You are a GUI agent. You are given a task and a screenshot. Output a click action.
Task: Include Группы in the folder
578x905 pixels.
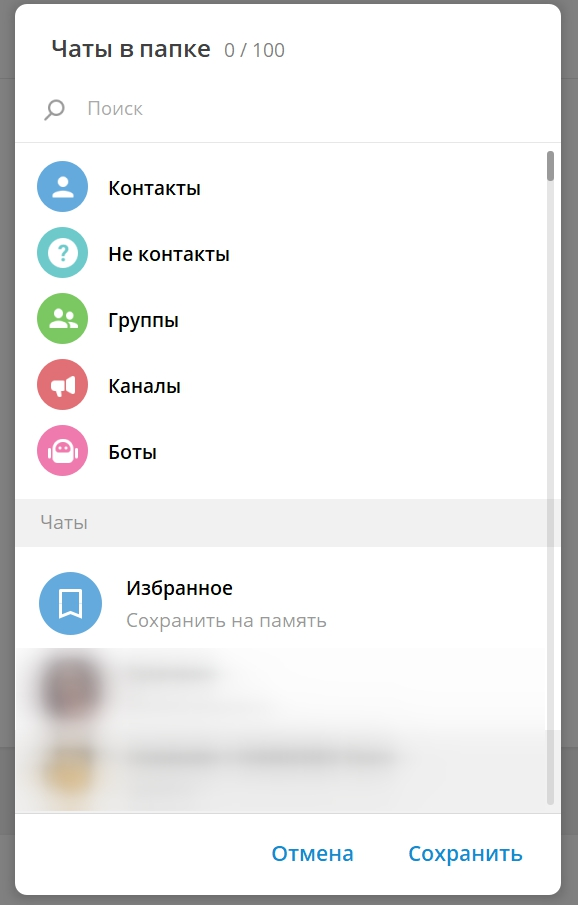point(281,319)
